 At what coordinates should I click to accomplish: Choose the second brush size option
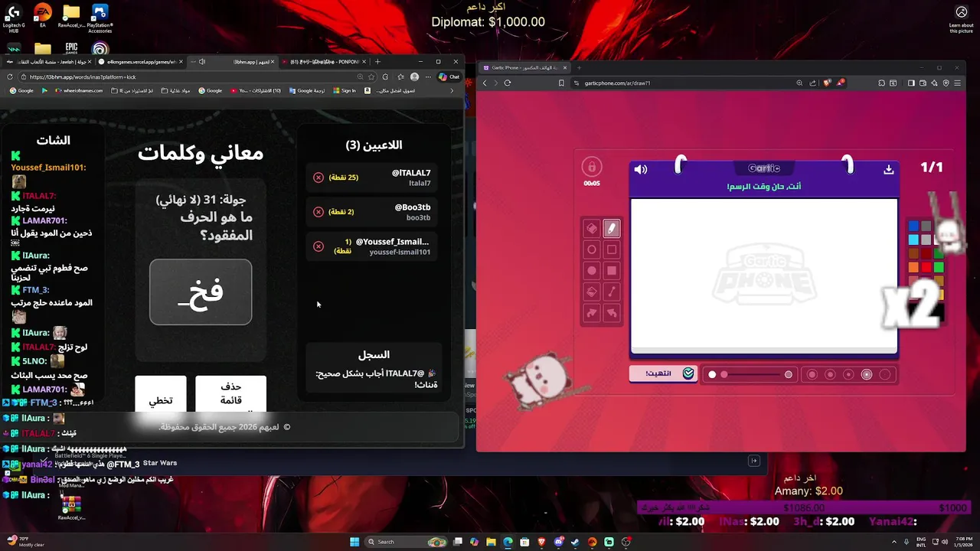point(830,374)
